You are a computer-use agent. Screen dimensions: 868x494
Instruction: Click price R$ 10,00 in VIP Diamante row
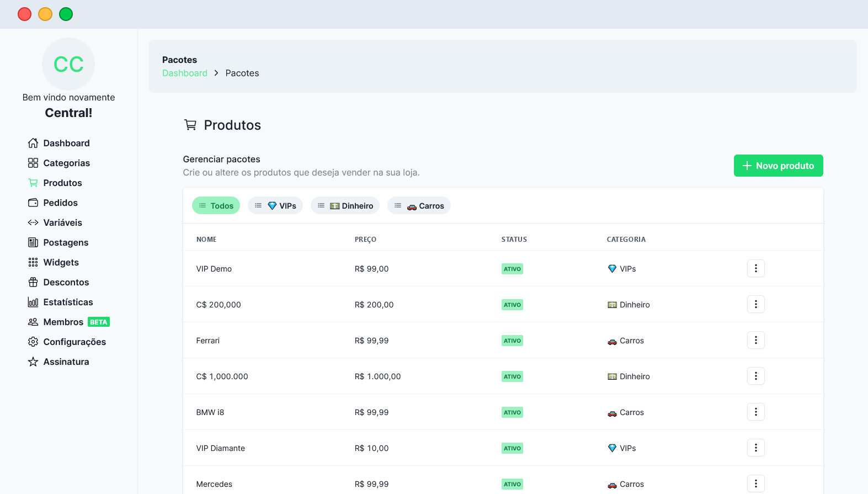372,448
